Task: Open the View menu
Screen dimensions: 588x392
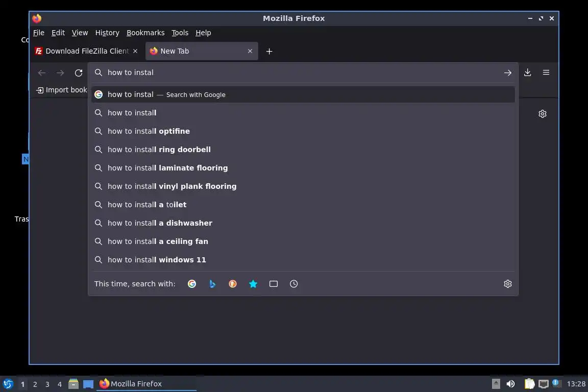Action: 80,33
